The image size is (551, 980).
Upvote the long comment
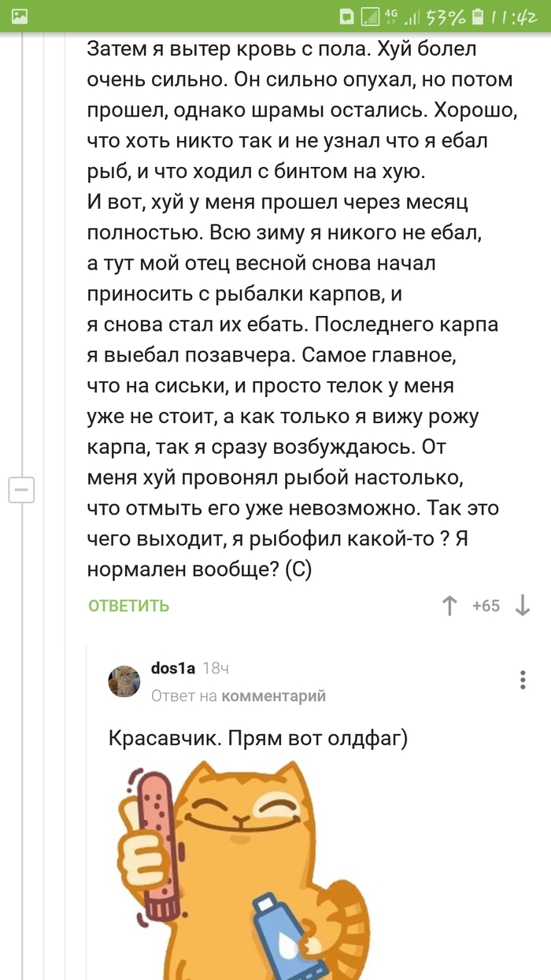(x=450, y=606)
